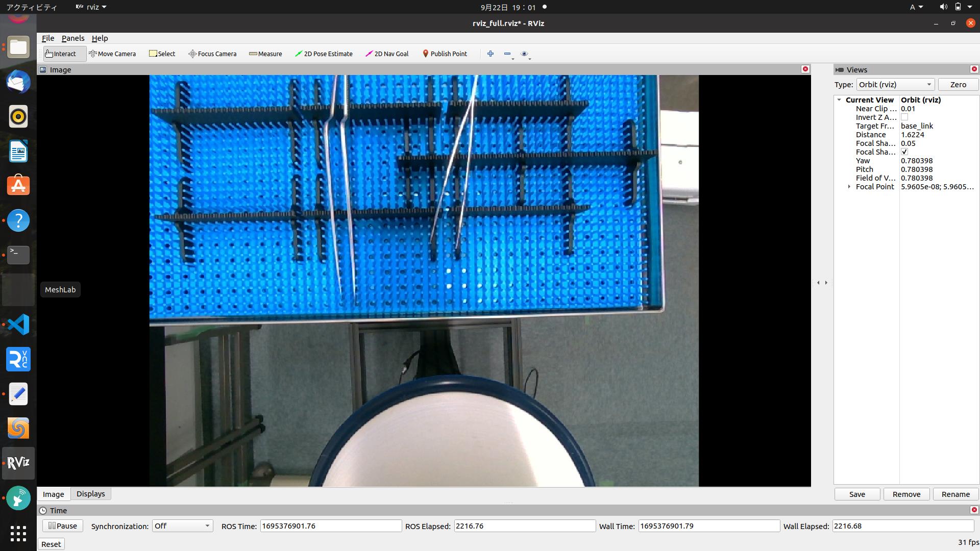Click the Image panel title icon

pyautogui.click(x=43, y=69)
